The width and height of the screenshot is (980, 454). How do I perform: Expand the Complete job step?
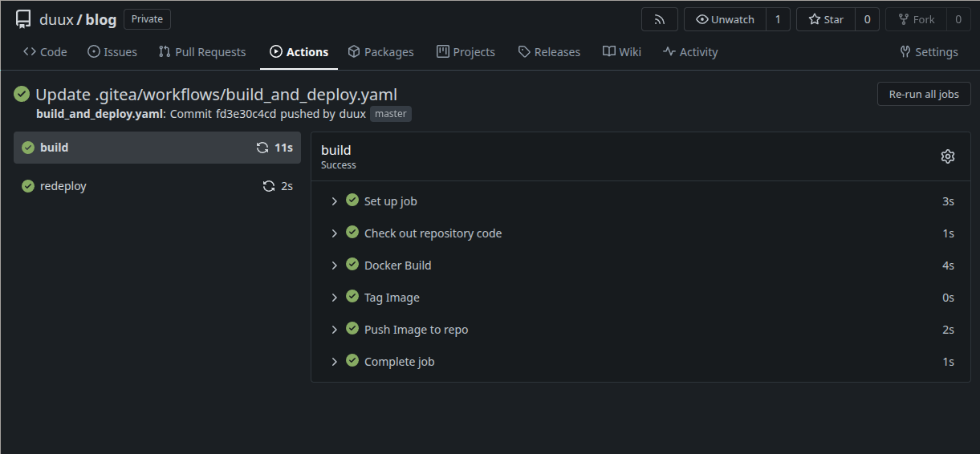pos(335,362)
